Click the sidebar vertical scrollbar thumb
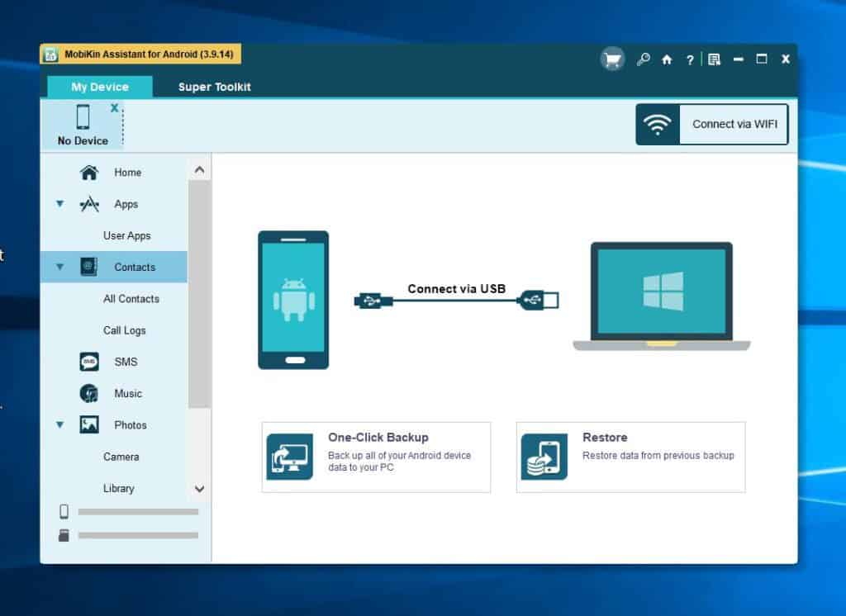This screenshot has width=846, height=616. 199,294
